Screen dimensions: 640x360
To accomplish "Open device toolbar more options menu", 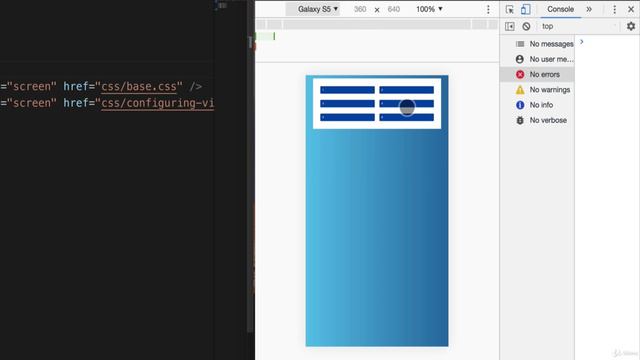I will pyautogui.click(x=488, y=9).
